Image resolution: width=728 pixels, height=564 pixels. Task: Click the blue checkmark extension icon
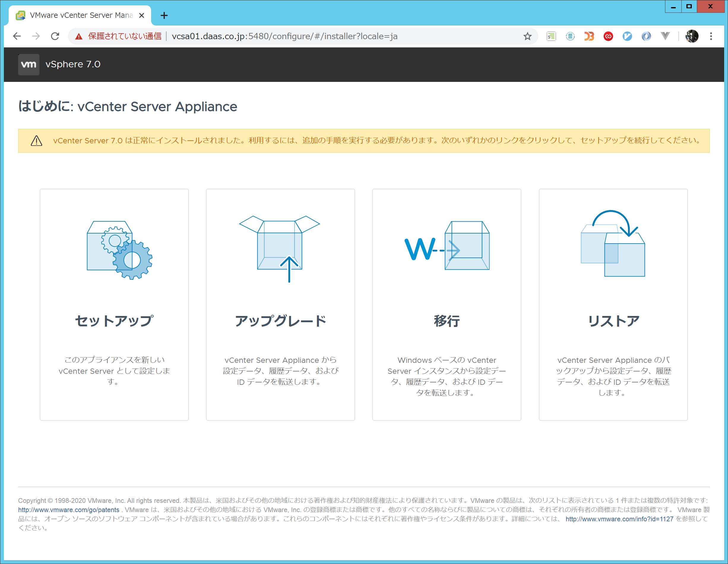tap(627, 36)
